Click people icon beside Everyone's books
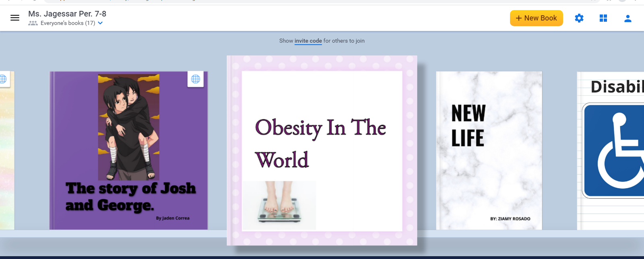The width and height of the screenshot is (644, 259). pyautogui.click(x=33, y=23)
